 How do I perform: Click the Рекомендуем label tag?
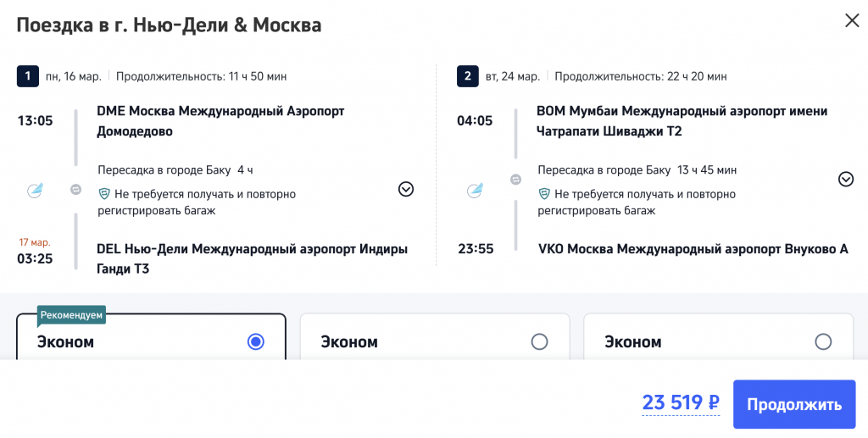[71, 316]
